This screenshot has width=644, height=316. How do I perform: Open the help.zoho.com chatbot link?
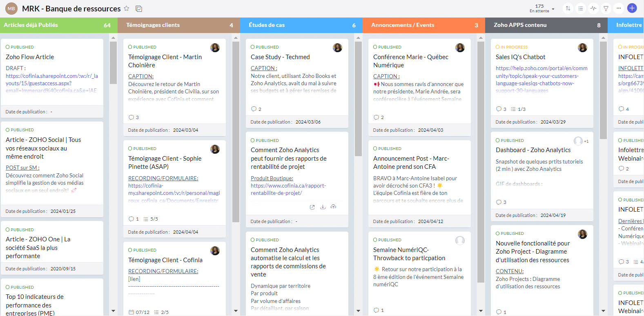click(541, 80)
